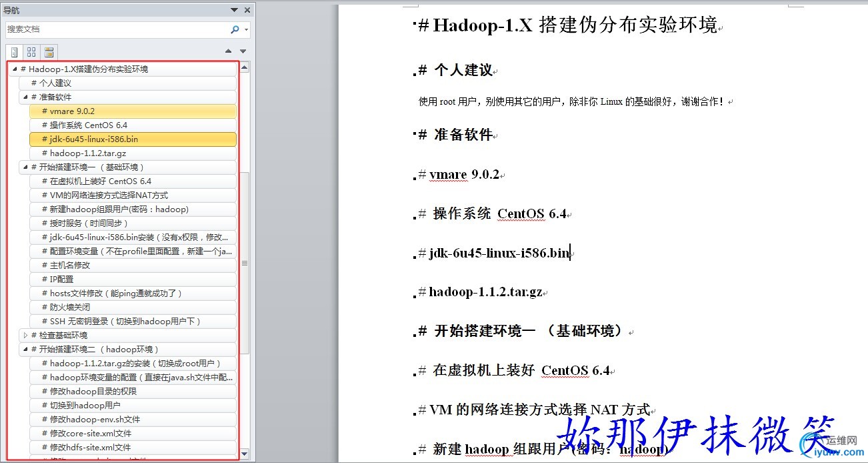Select SSH 无密钥登录 navigation row
This screenshot has width=868, height=463.
pyautogui.click(x=133, y=321)
